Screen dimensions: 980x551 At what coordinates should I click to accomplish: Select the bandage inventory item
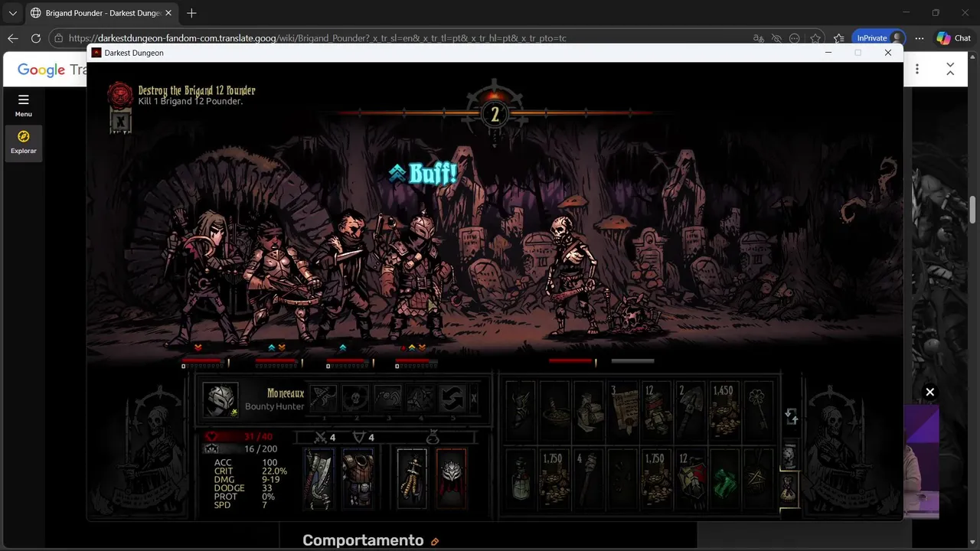coord(588,412)
